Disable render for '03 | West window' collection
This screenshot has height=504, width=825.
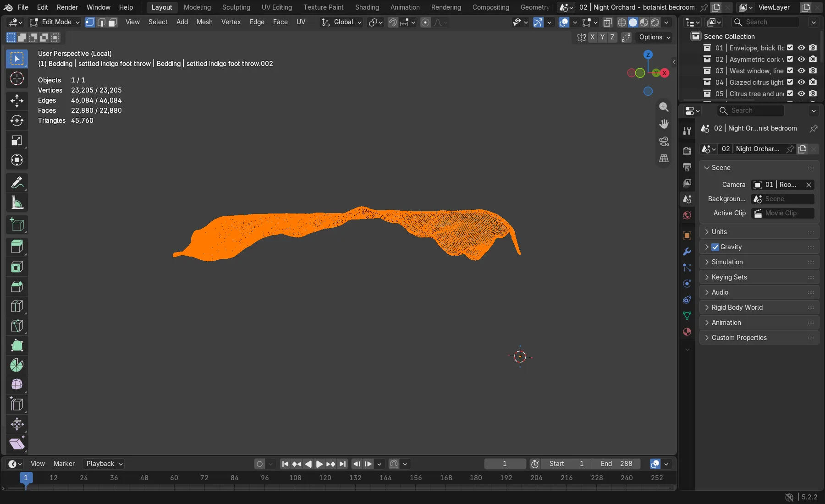coord(813,71)
